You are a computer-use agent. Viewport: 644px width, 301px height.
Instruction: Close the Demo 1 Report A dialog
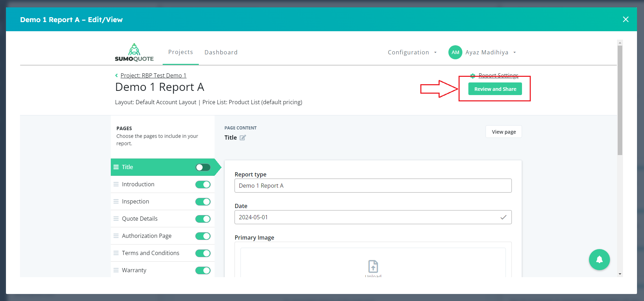[625, 19]
